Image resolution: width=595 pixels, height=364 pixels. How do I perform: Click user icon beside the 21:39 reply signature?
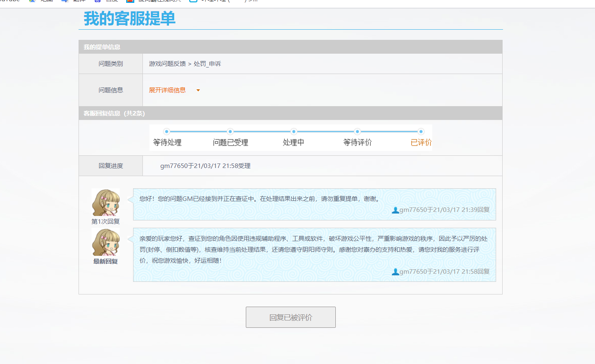(x=395, y=210)
